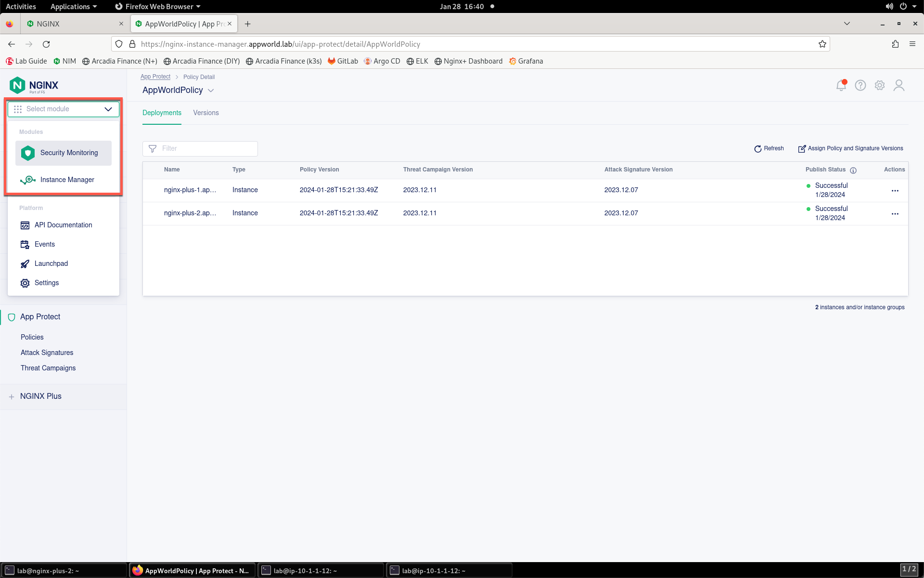Open Firefox Web Browser app menu
The image size is (924, 578).
[158, 6]
